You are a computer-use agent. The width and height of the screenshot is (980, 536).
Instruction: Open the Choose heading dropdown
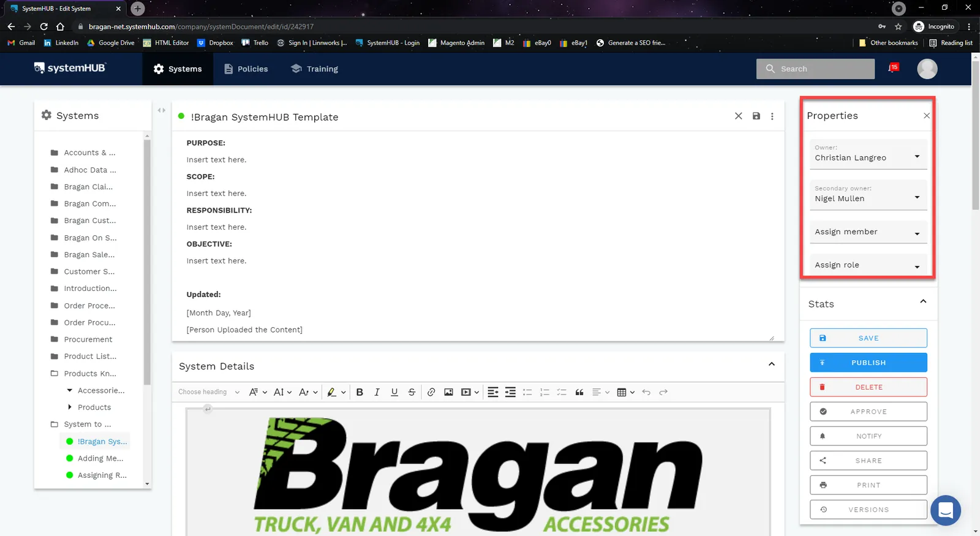click(209, 392)
